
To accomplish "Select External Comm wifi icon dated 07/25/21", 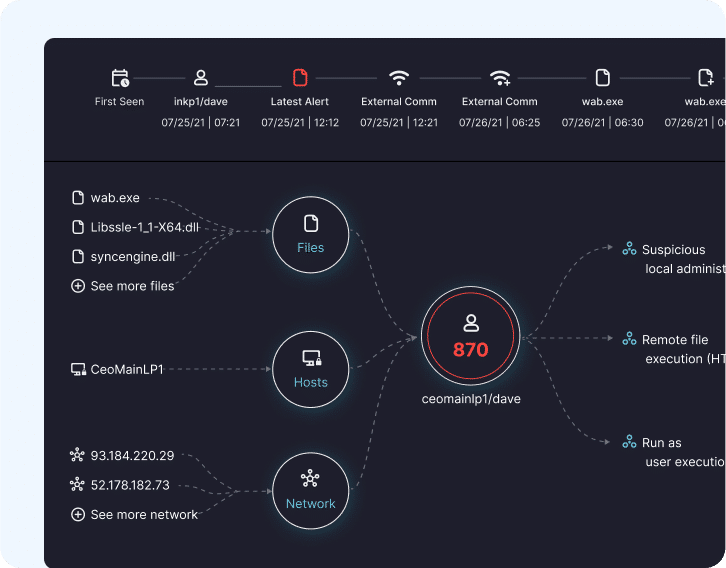I will (399, 78).
